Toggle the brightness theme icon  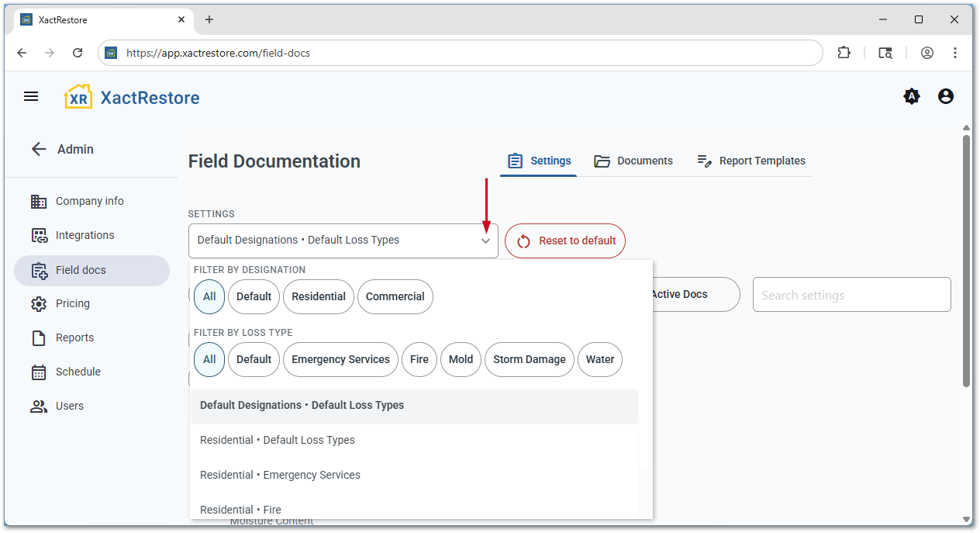912,96
